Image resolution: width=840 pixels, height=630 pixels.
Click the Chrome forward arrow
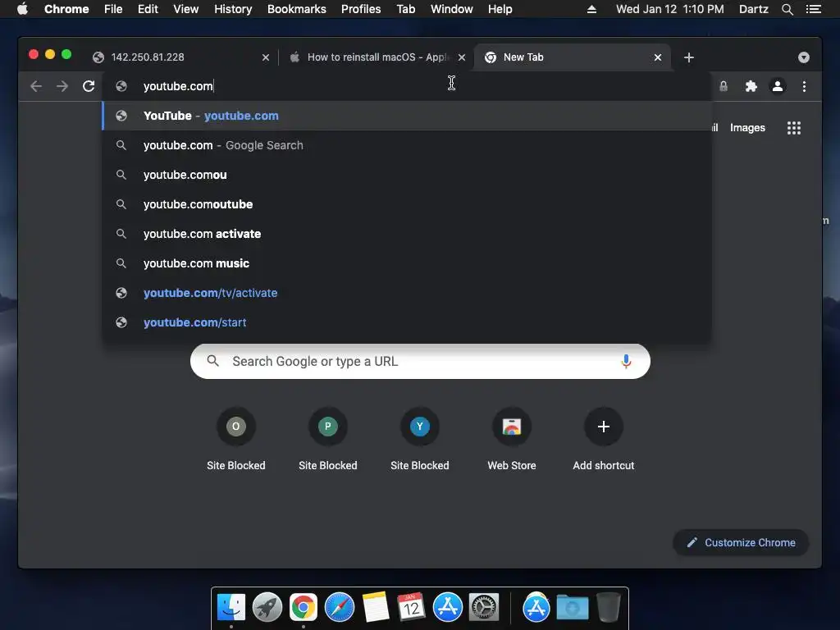tap(62, 86)
